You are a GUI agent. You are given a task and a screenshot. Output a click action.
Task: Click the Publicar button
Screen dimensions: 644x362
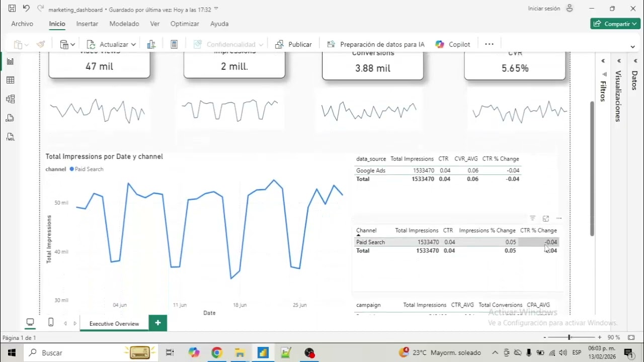pos(294,44)
